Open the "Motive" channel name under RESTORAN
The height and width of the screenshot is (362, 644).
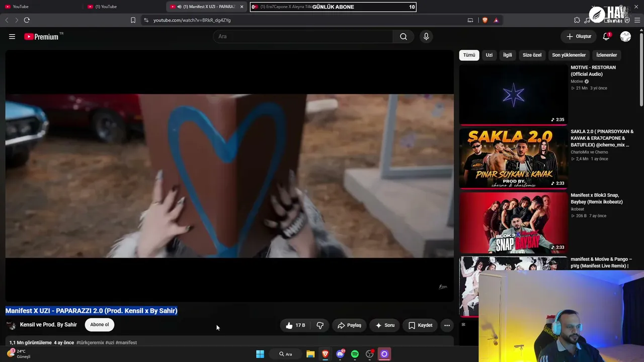[577, 81]
